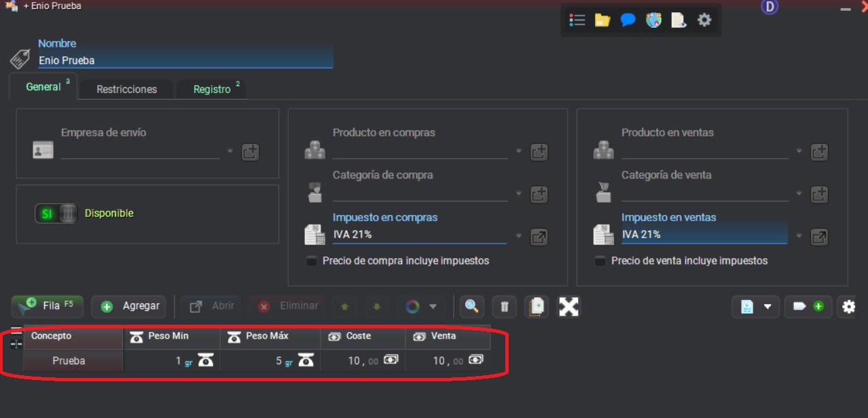Open the Registro tab
868x418 pixels.
click(x=212, y=90)
